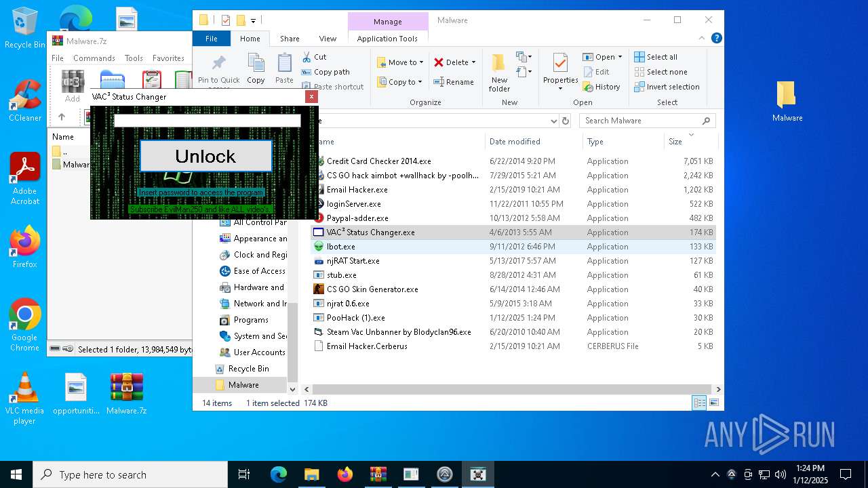The image size is (868, 488).
Task: Refresh the Malware folder view
Action: [566, 121]
